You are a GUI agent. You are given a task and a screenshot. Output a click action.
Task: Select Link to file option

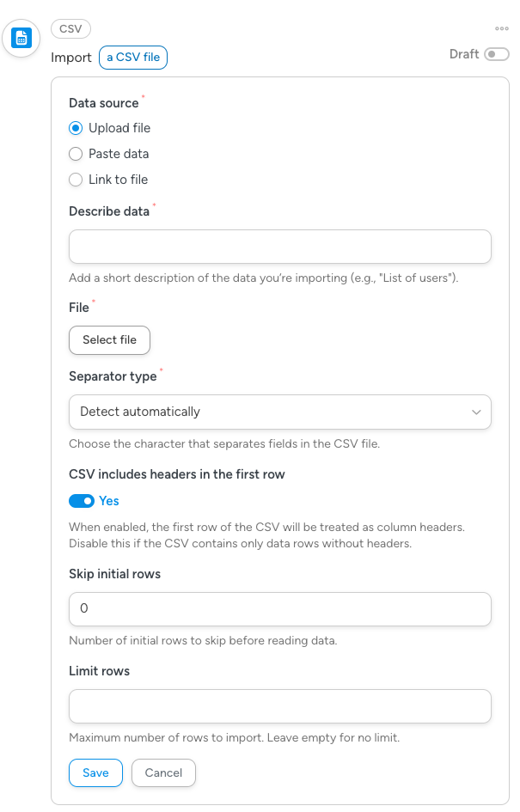point(76,180)
